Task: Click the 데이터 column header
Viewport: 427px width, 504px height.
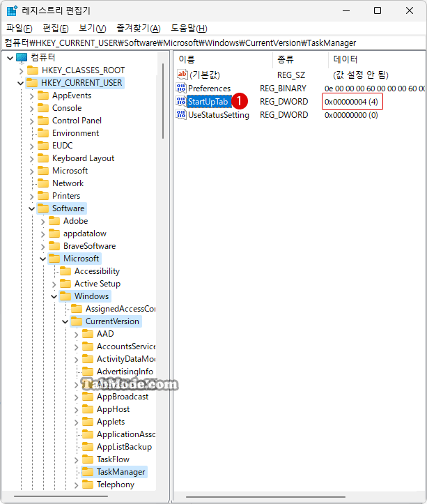Action: point(378,59)
